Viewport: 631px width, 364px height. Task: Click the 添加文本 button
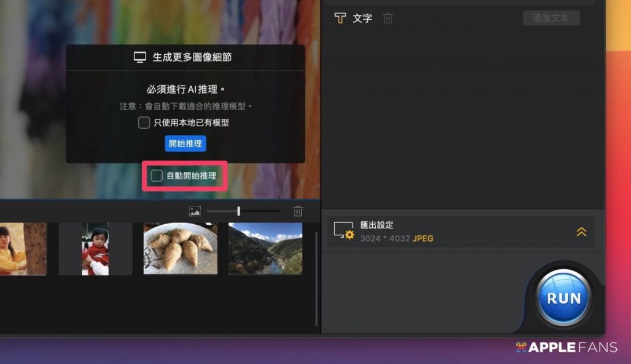pyautogui.click(x=552, y=18)
